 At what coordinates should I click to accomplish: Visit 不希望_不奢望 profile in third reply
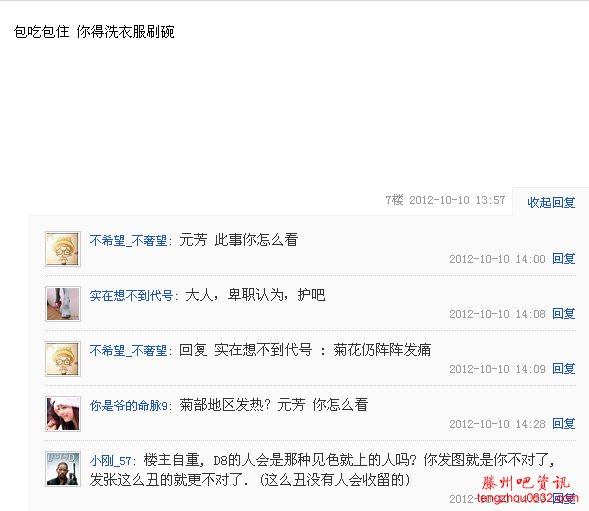(128, 350)
